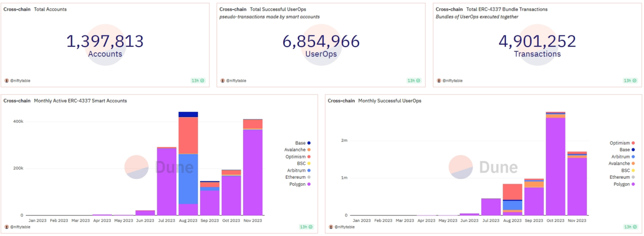Click the 13h refresh badge on Total Accounts
Image resolution: width=644 pixels, height=236 pixels.
pyautogui.click(x=197, y=80)
